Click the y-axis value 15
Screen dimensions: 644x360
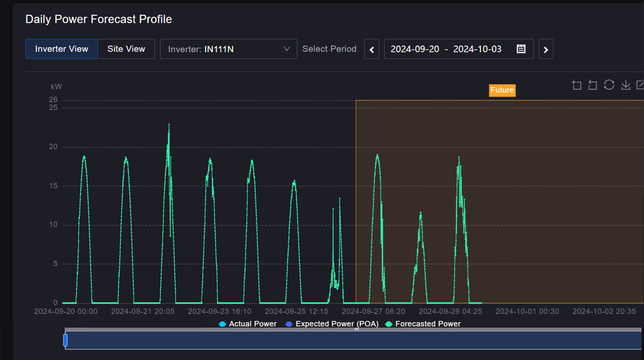(x=53, y=186)
